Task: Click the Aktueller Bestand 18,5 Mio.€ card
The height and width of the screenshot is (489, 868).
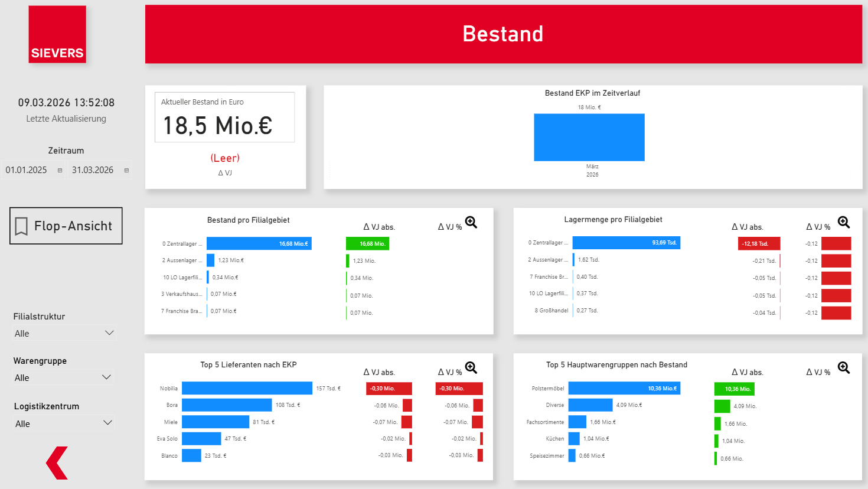Action: click(x=224, y=117)
